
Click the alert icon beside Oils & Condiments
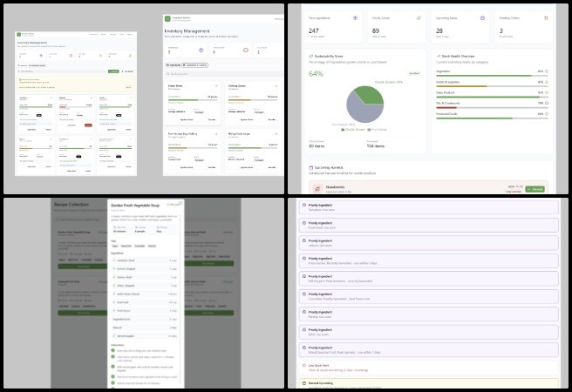coord(548,102)
